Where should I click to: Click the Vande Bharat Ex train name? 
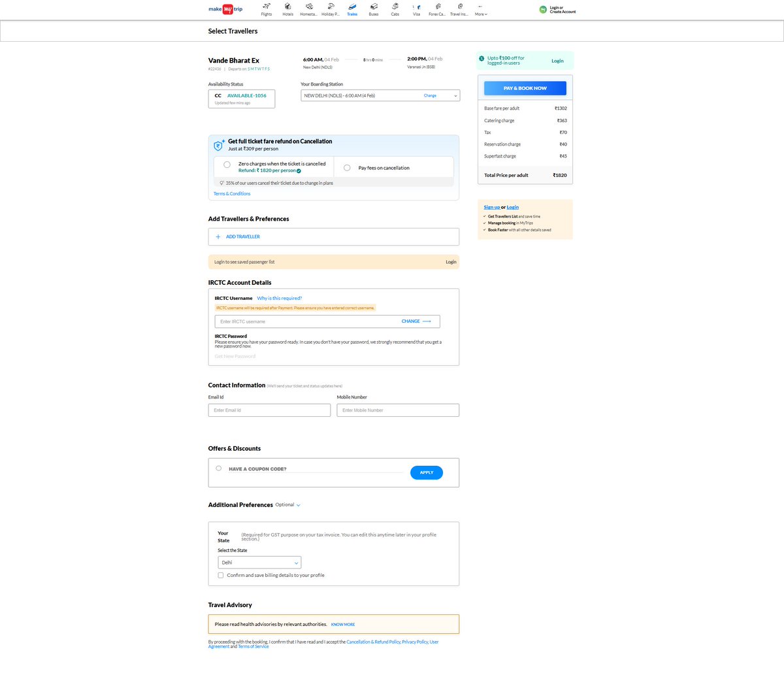[x=234, y=60]
